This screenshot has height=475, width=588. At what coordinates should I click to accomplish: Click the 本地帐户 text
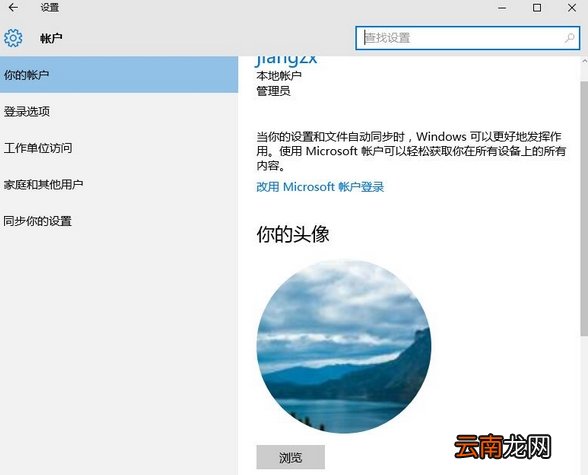tap(279, 76)
